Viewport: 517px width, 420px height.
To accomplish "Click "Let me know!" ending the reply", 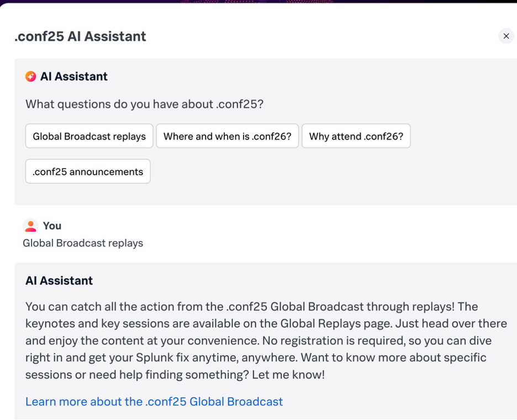I will coord(288,375).
